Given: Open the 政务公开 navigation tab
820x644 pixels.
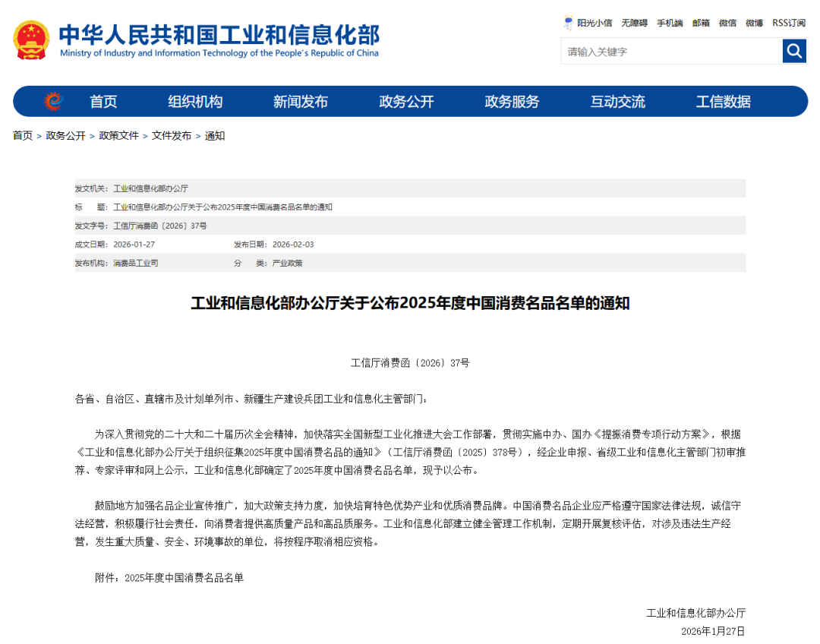Looking at the screenshot, I should (x=406, y=102).
